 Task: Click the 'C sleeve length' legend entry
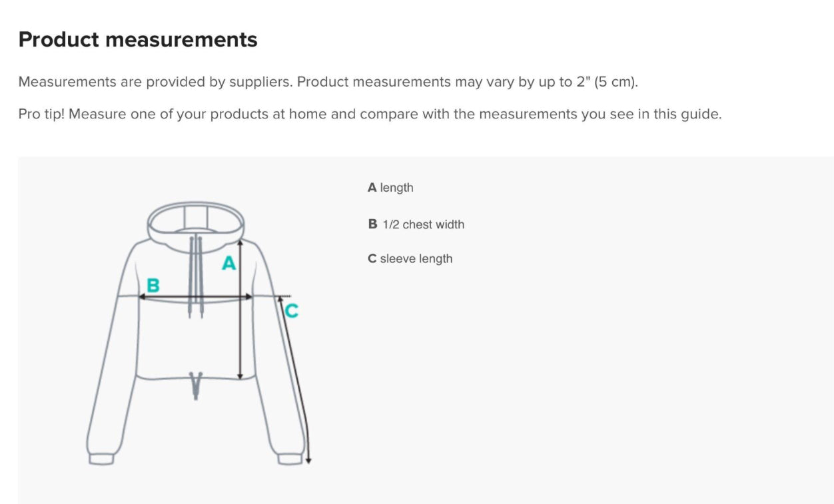coord(410,258)
